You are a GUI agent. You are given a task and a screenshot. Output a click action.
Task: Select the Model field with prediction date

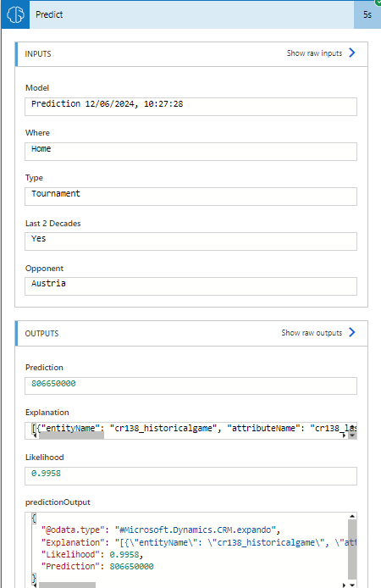click(x=190, y=107)
